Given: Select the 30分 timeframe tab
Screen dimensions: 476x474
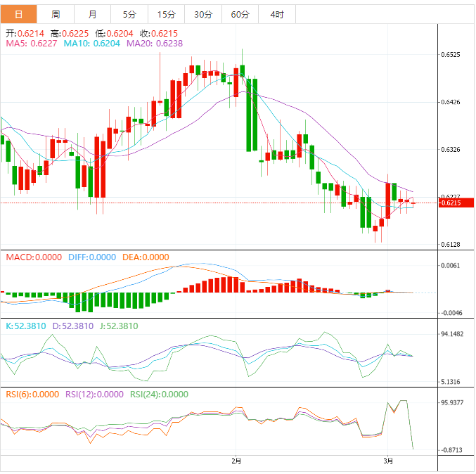Looking at the screenshot, I should click(x=202, y=14).
